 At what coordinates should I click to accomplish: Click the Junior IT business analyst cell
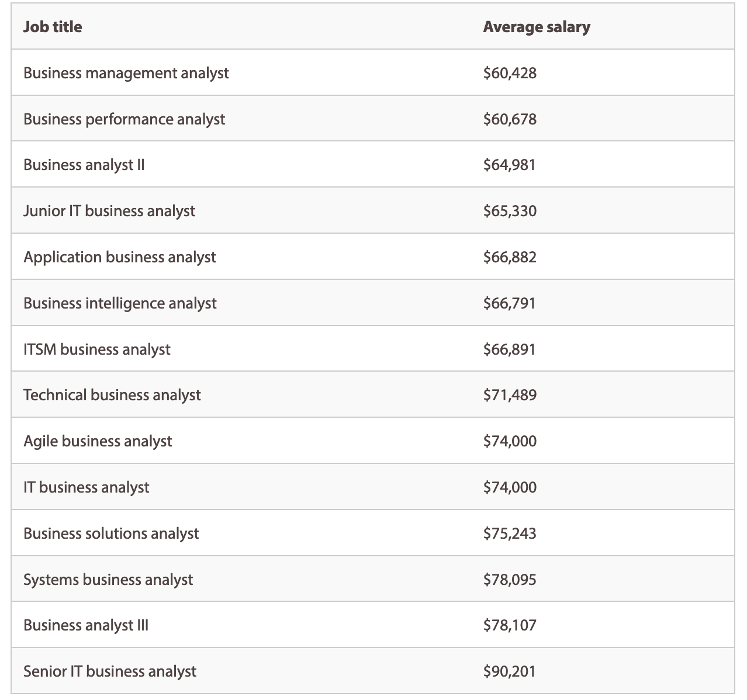(x=109, y=210)
